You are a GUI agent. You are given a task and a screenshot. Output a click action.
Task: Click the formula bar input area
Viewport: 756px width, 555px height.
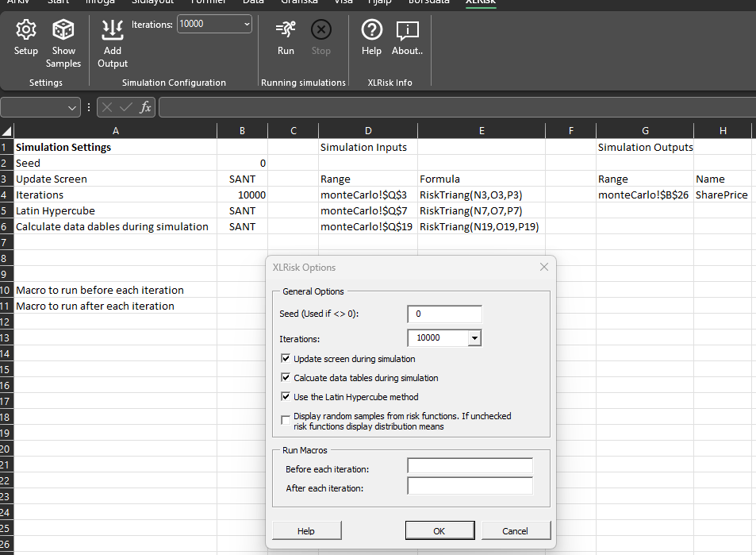(457, 107)
